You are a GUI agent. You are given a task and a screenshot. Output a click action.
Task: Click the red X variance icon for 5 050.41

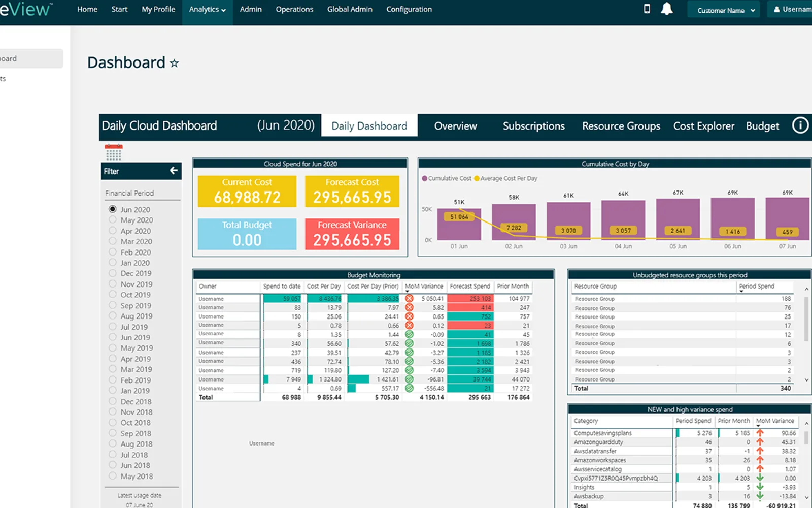[x=409, y=299]
